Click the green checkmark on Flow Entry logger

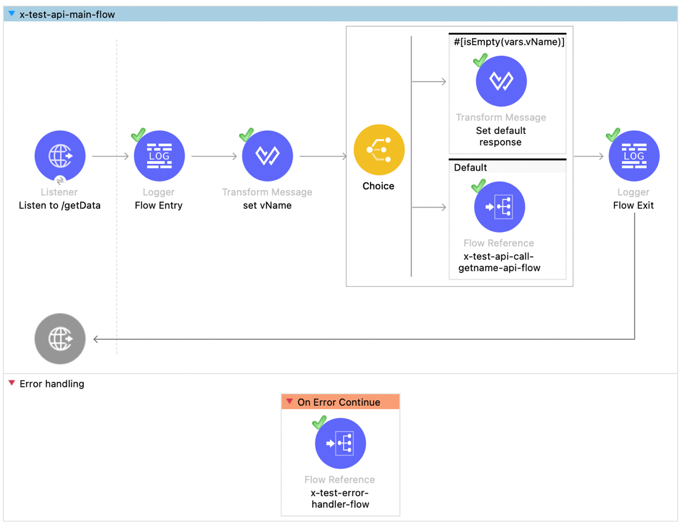point(138,134)
